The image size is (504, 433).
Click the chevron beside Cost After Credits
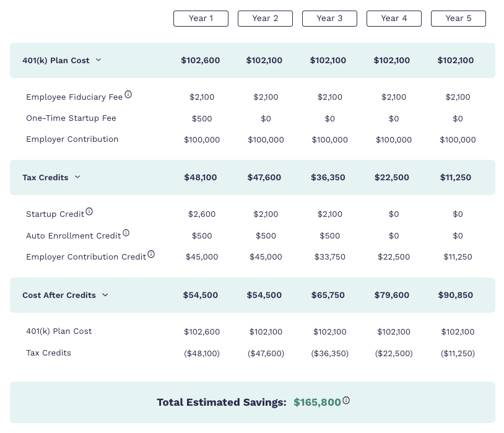pos(105,295)
